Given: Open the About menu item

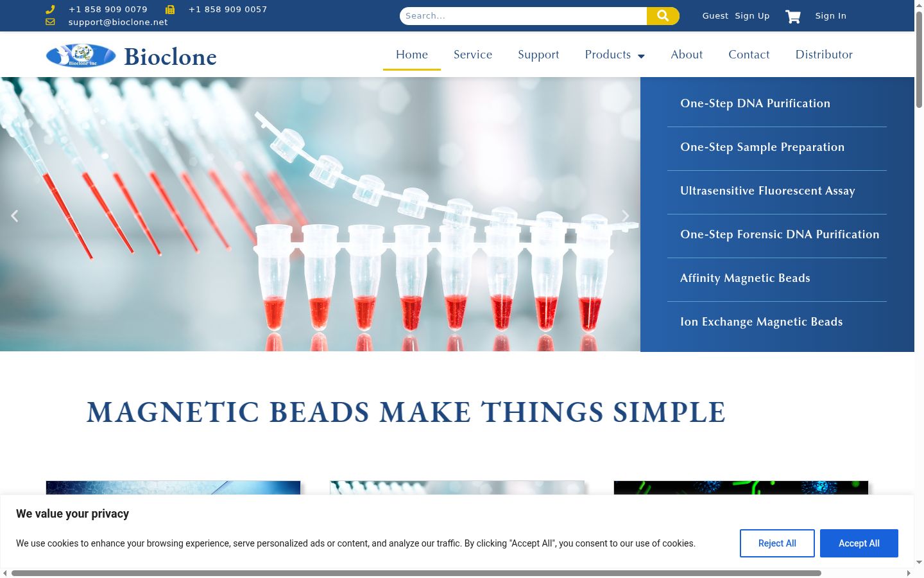Looking at the screenshot, I should point(687,55).
